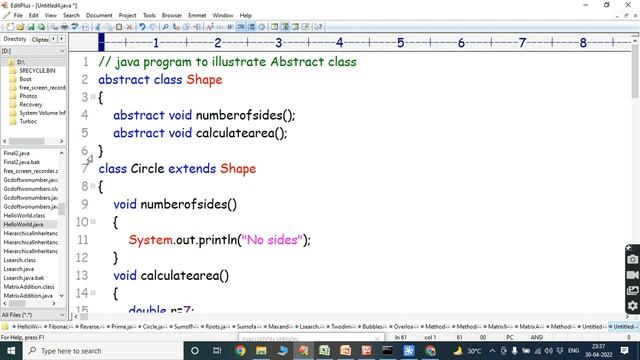Switch to the Prime.java document tab
This screenshot has width=640, height=360.
coord(123,327)
